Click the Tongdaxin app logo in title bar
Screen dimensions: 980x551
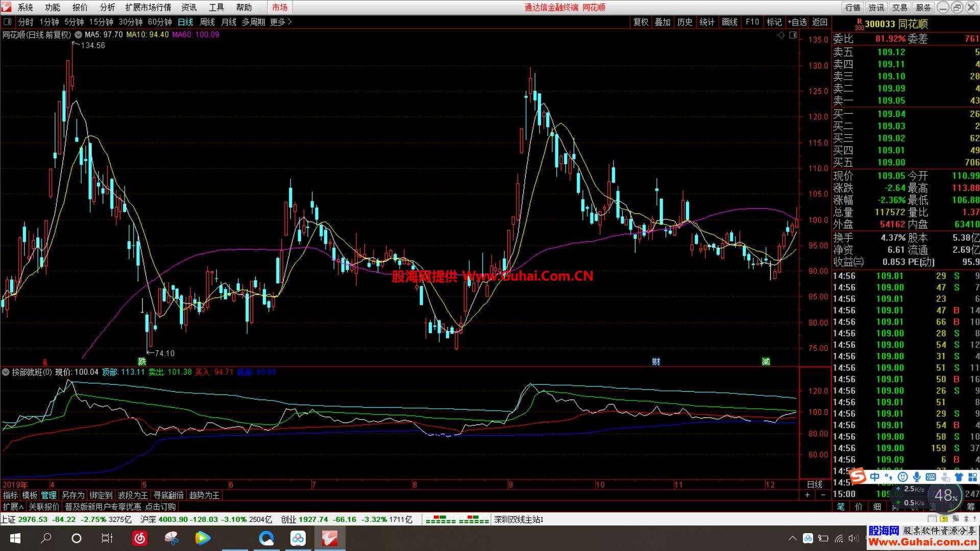[x=7, y=7]
